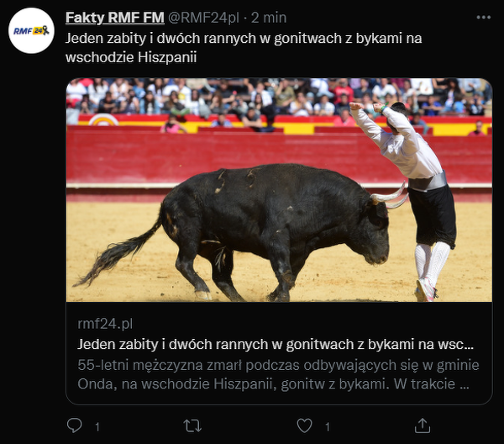The image size is (504, 444).
Task: Open the bullfight article image
Action: click(x=279, y=190)
